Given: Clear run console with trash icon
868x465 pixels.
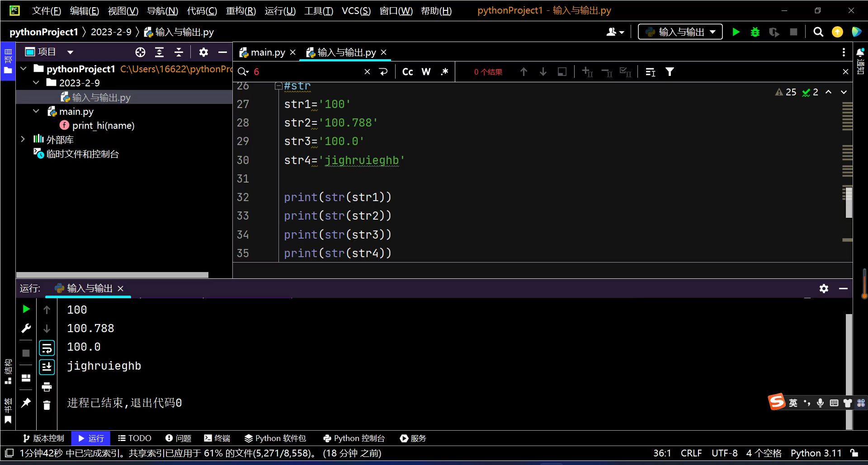Looking at the screenshot, I should click(x=47, y=405).
